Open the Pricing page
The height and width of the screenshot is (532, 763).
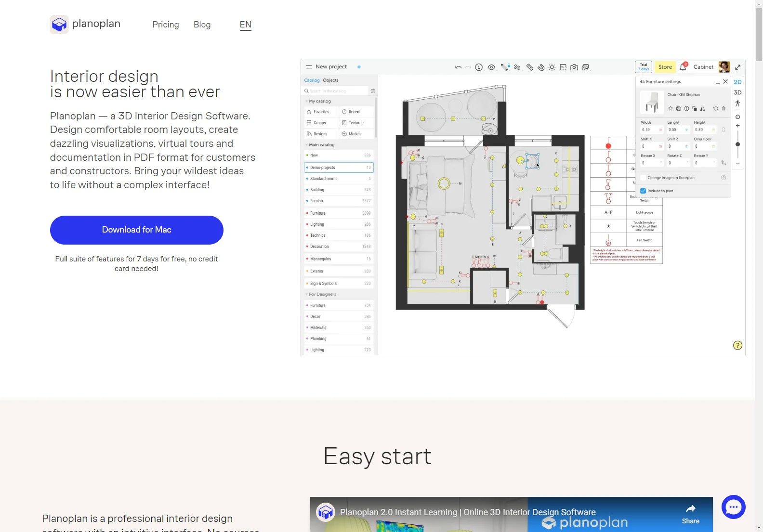(166, 25)
